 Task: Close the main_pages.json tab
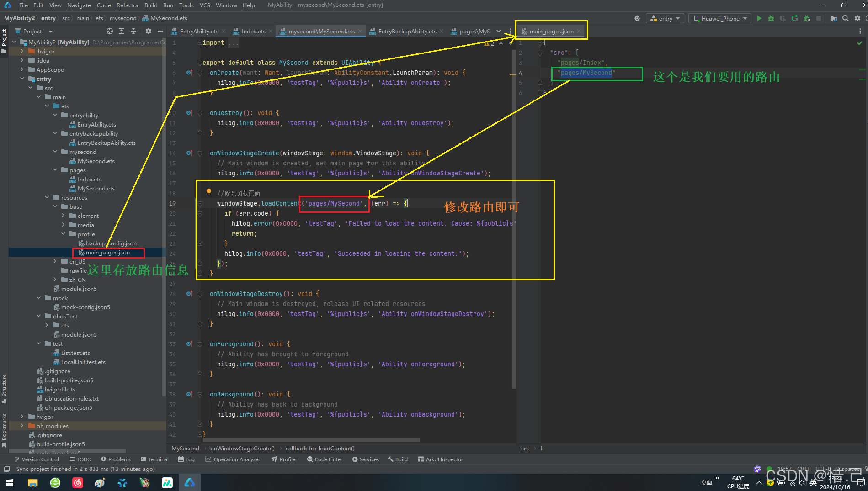pos(579,31)
